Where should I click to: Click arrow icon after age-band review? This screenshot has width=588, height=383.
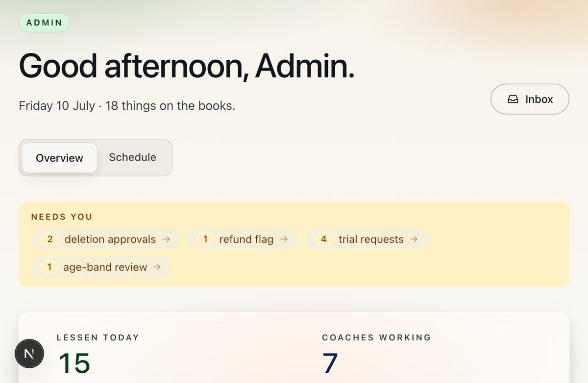(157, 267)
